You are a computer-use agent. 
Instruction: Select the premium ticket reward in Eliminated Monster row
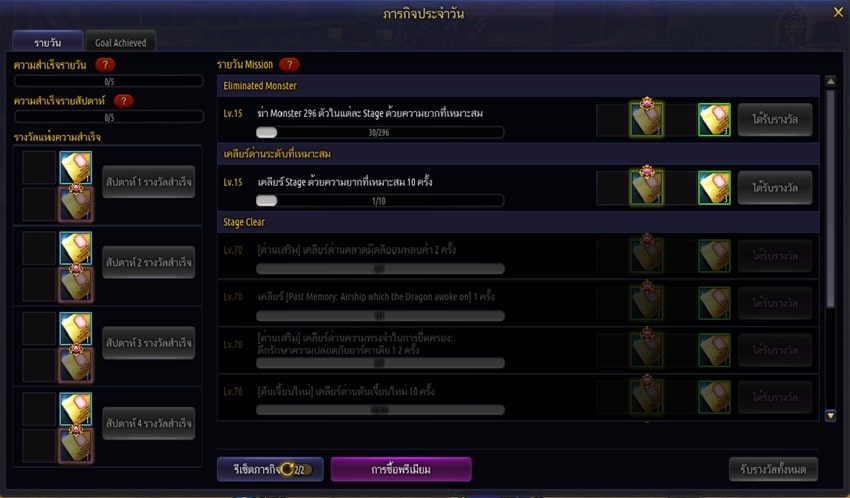pyautogui.click(x=646, y=118)
